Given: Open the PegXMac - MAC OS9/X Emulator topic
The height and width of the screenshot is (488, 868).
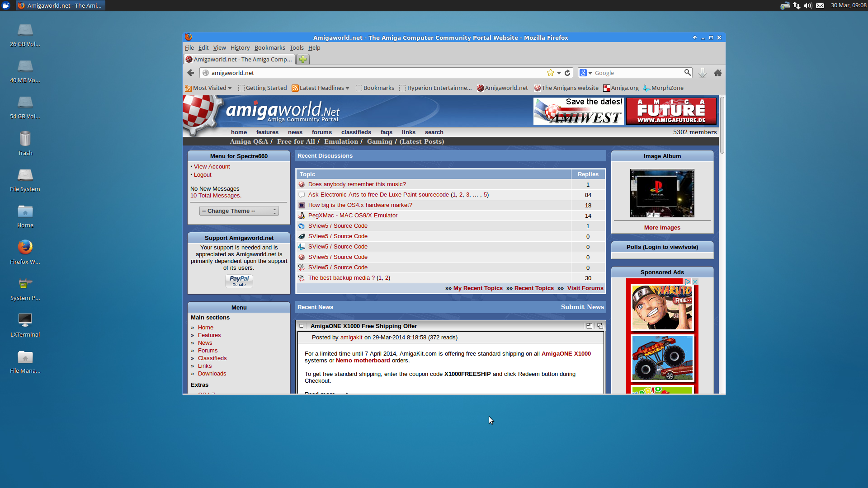Looking at the screenshot, I should pyautogui.click(x=353, y=216).
